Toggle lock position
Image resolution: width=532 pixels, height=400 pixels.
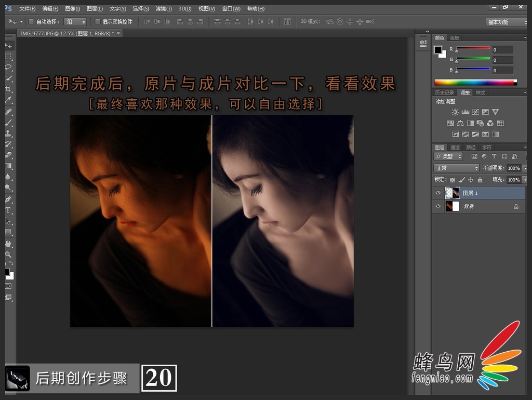pyautogui.click(x=471, y=180)
